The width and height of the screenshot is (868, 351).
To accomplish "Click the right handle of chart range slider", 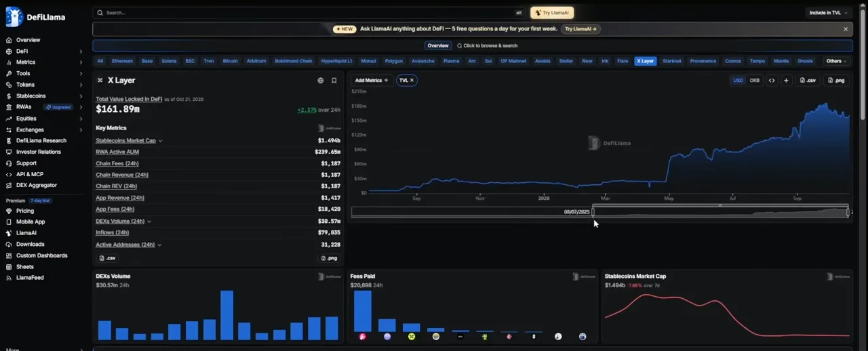I will [x=848, y=212].
